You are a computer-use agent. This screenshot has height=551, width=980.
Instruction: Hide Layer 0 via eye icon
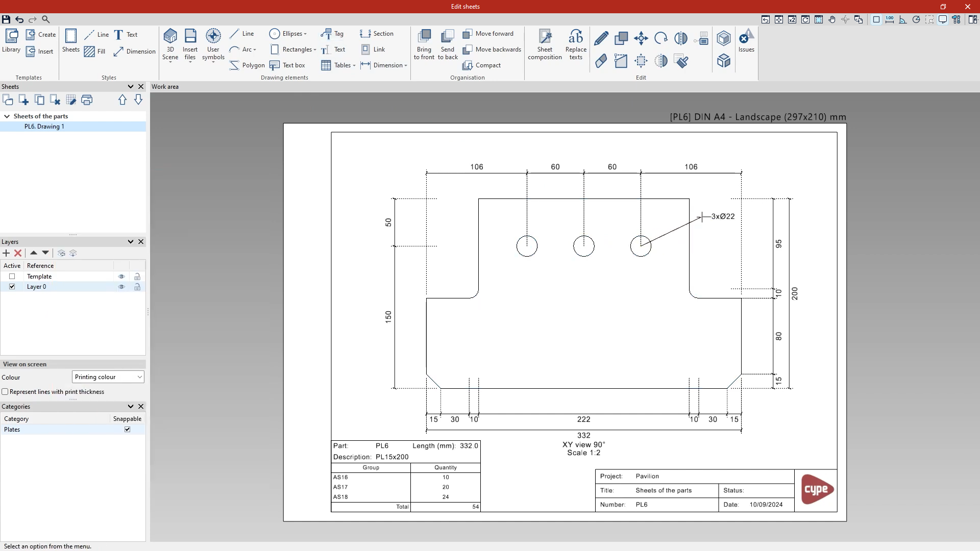click(121, 287)
